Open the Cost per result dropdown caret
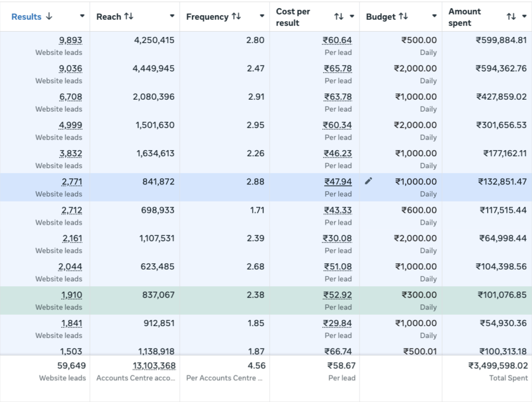The height and width of the screenshot is (402, 532). 352,17
